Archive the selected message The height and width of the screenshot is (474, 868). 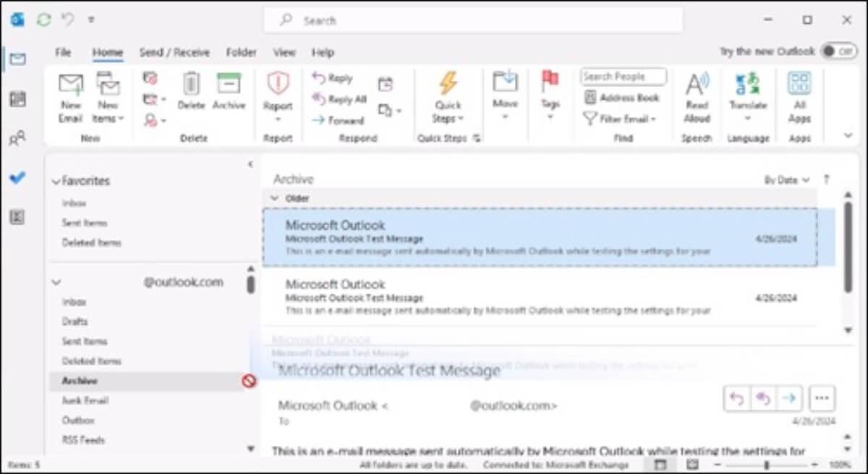click(x=229, y=91)
